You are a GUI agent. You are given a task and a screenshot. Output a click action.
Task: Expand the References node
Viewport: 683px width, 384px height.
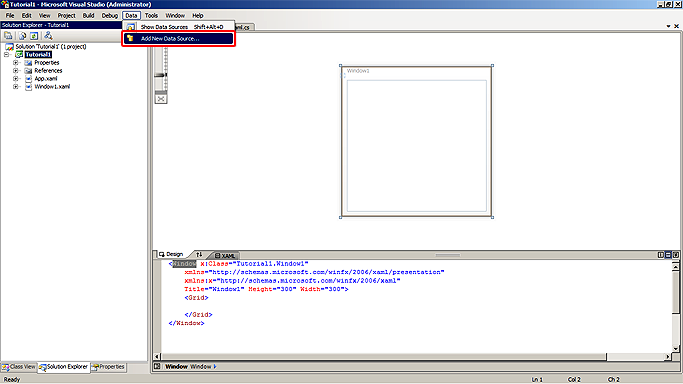pyautogui.click(x=16, y=71)
